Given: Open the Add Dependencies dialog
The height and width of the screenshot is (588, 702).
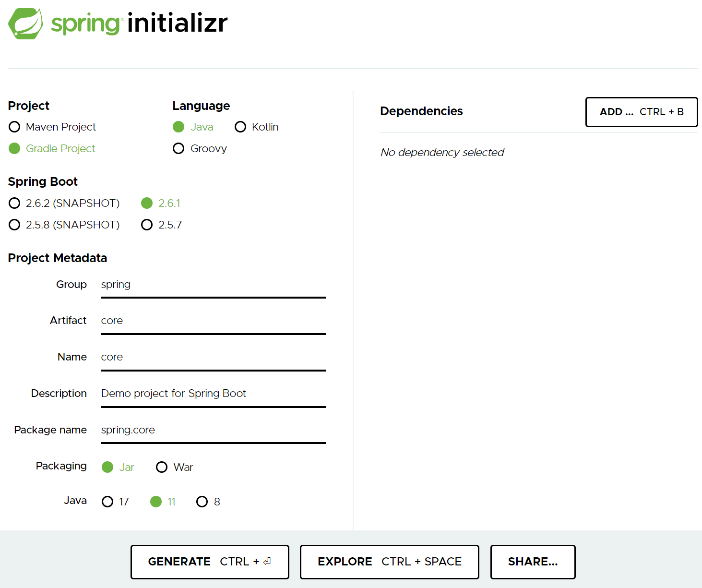Looking at the screenshot, I should point(642,112).
